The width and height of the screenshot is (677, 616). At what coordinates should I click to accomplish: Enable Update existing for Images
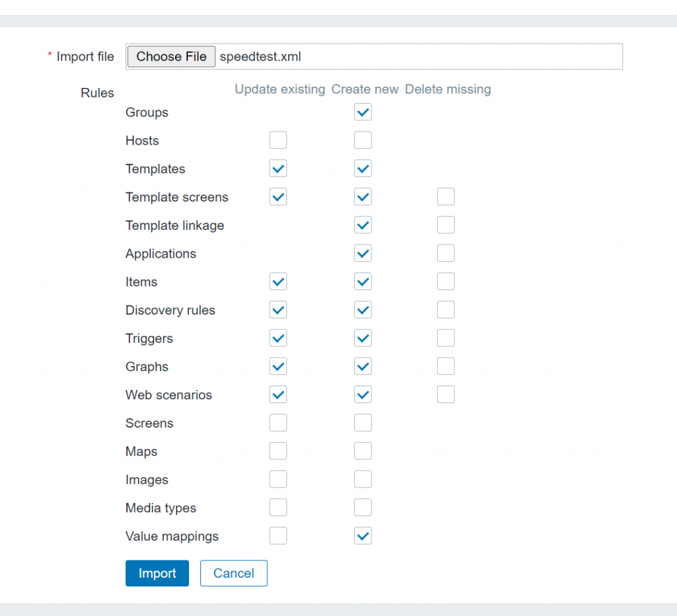(278, 479)
